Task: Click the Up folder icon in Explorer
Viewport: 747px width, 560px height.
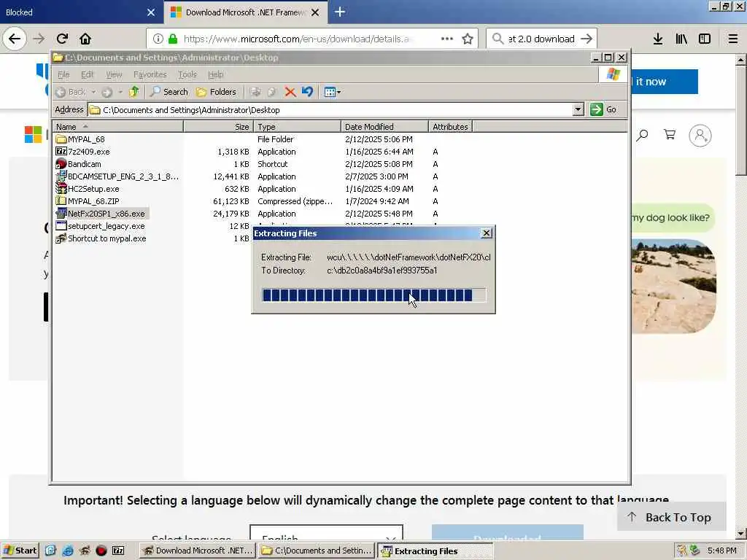Action: 134,92
